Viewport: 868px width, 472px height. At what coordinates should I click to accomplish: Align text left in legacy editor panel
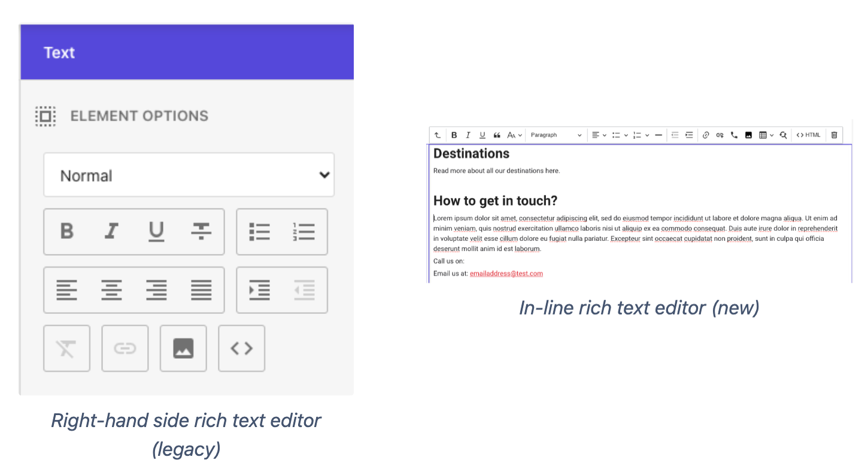[x=66, y=290]
